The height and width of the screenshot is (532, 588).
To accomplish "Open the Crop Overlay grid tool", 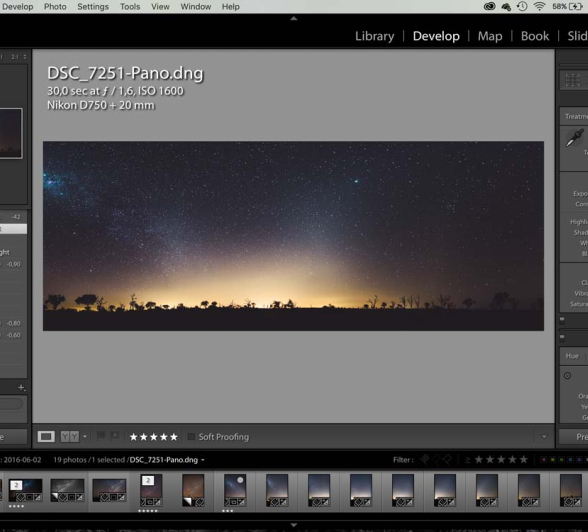I will [x=573, y=80].
